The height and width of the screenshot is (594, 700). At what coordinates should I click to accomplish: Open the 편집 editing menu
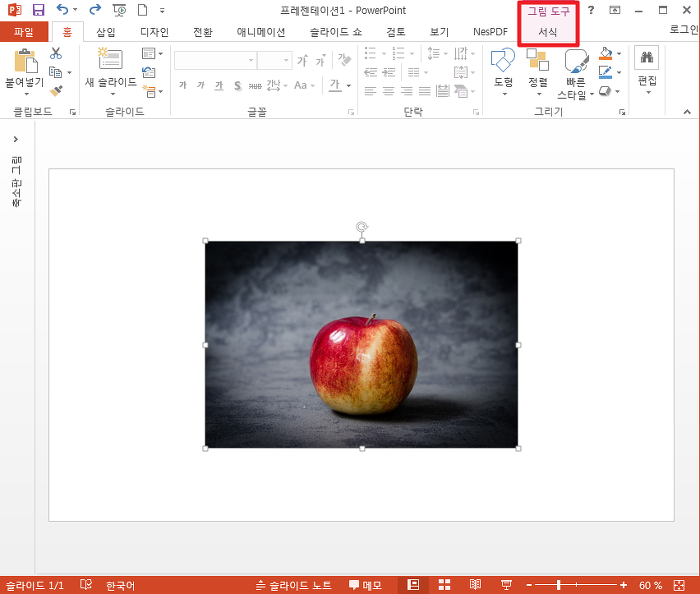point(647,71)
